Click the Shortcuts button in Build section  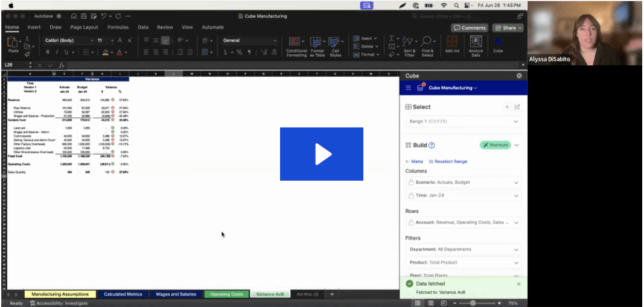495,145
